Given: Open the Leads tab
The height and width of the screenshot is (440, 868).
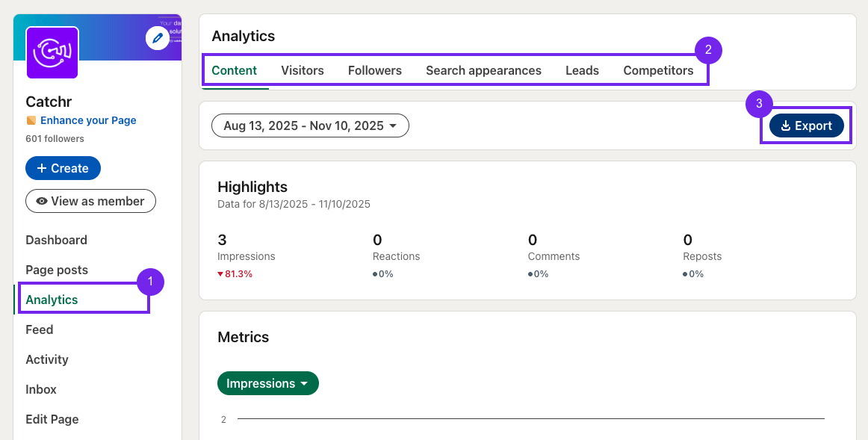Looking at the screenshot, I should 582,70.
